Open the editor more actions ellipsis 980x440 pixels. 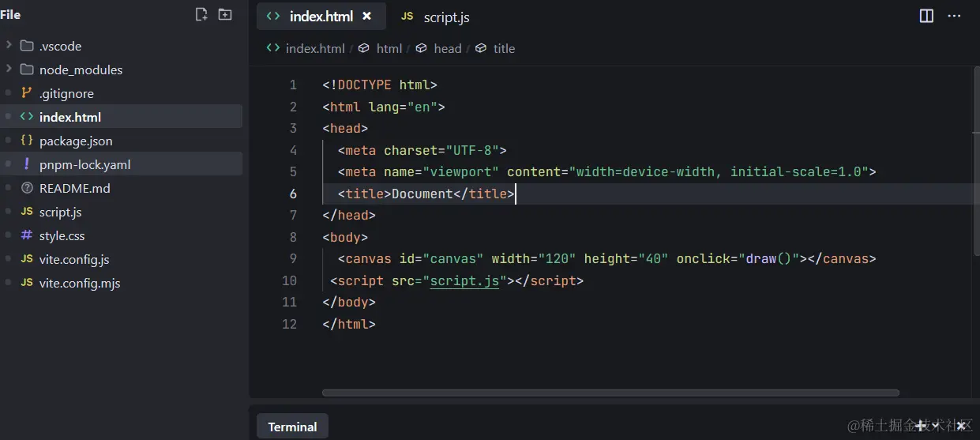pos(954,16)
